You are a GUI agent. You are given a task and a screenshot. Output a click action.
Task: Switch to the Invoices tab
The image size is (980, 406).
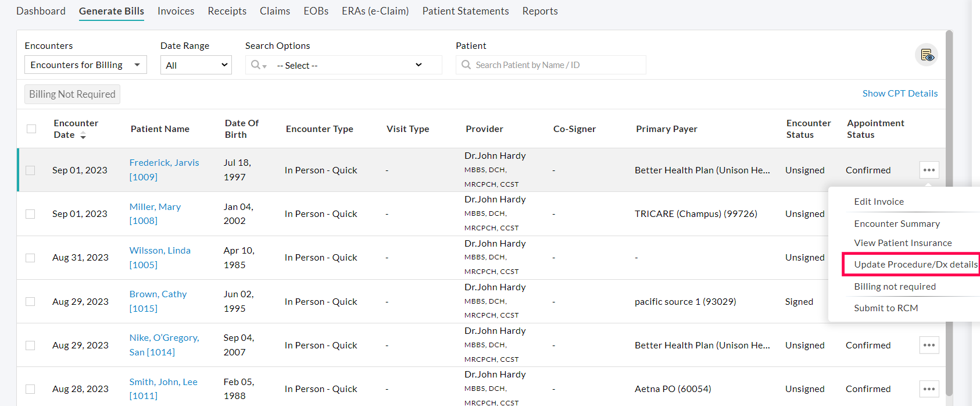176,11
